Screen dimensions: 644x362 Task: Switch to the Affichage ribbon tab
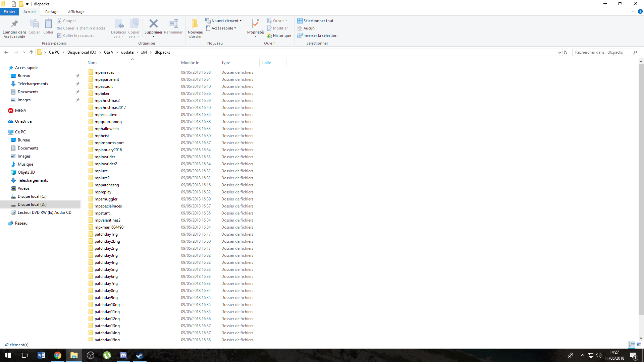[76, 12]
